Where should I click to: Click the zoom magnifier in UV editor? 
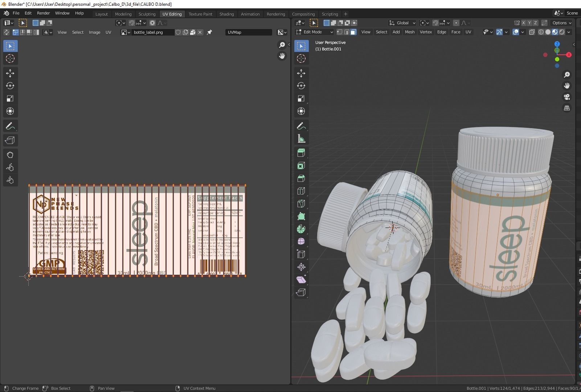[x=282, y=45]
